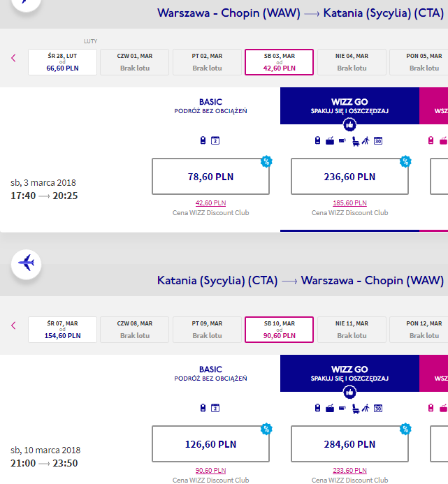Click the discount percent badge on 236,60 PLN
Screen dimensions: 448x484
[405, 161]
